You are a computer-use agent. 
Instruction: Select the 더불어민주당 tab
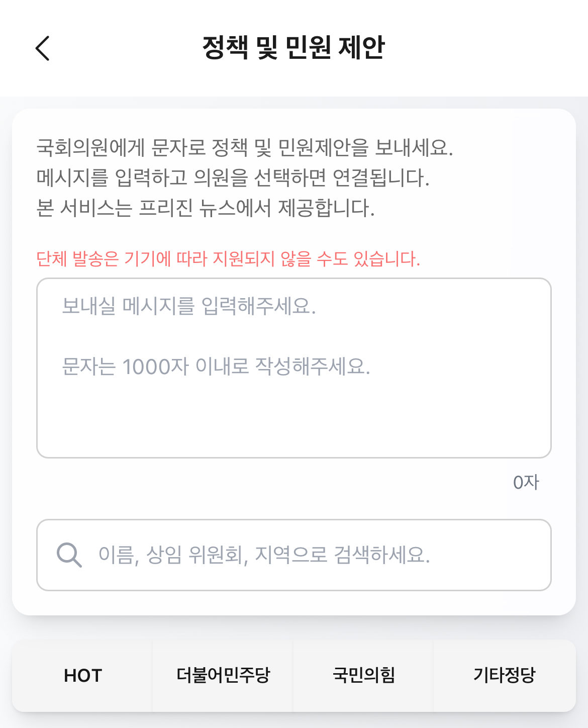[223, 676]
